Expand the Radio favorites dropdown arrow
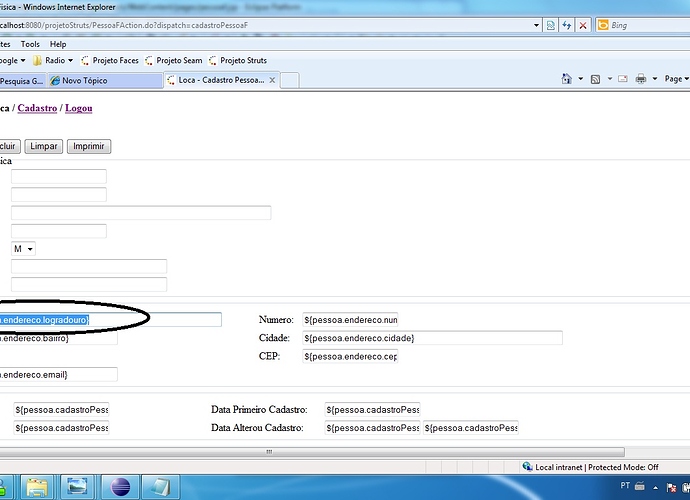Viewport: 690px width, 500px height. click(x=70, y=60)
